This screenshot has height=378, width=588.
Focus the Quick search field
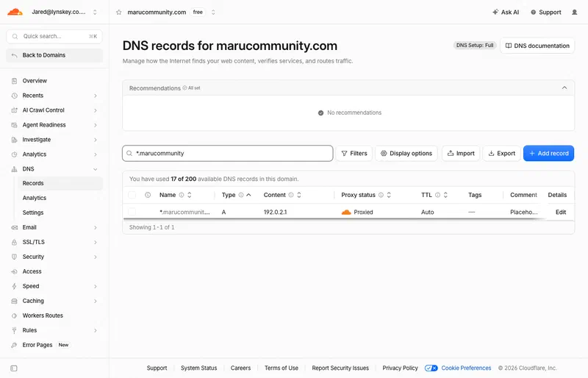54,37
